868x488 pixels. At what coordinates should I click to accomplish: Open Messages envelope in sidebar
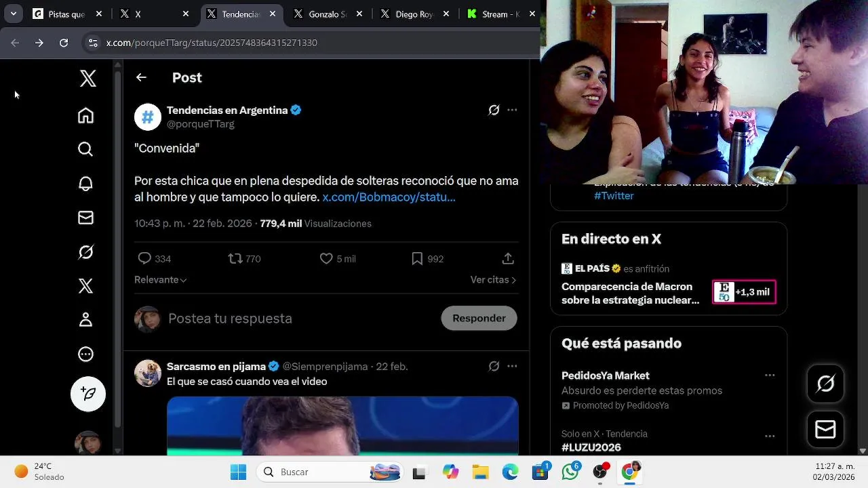[x=85, y=218]
